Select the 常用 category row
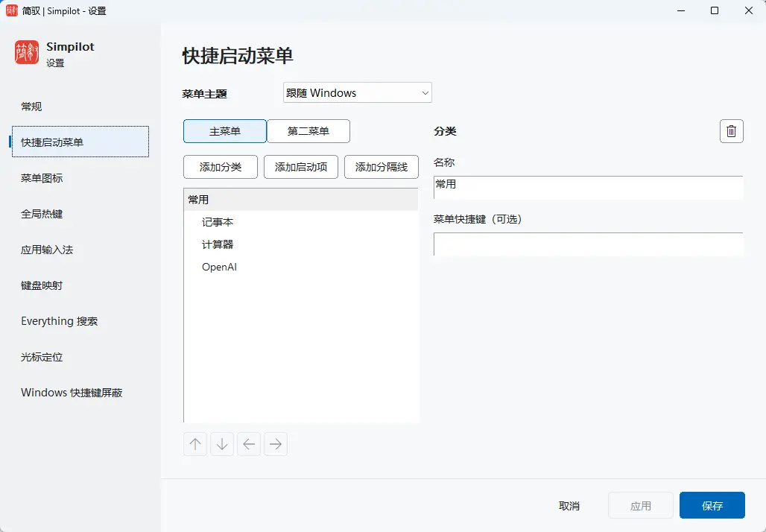 (301, 200)
